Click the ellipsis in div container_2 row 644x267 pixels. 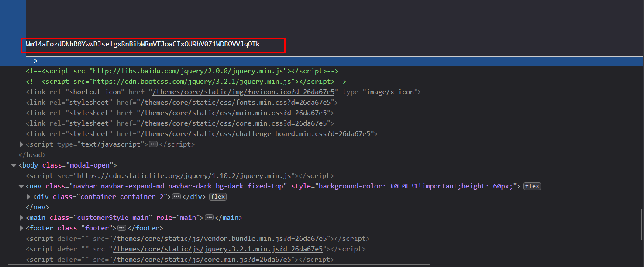coord(176,197)
